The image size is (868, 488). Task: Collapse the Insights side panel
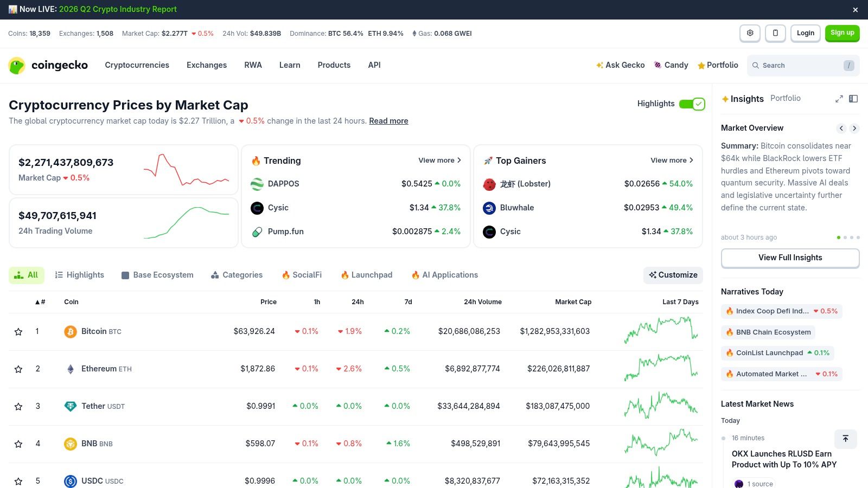pyautogui.click(x=853, y=99)
